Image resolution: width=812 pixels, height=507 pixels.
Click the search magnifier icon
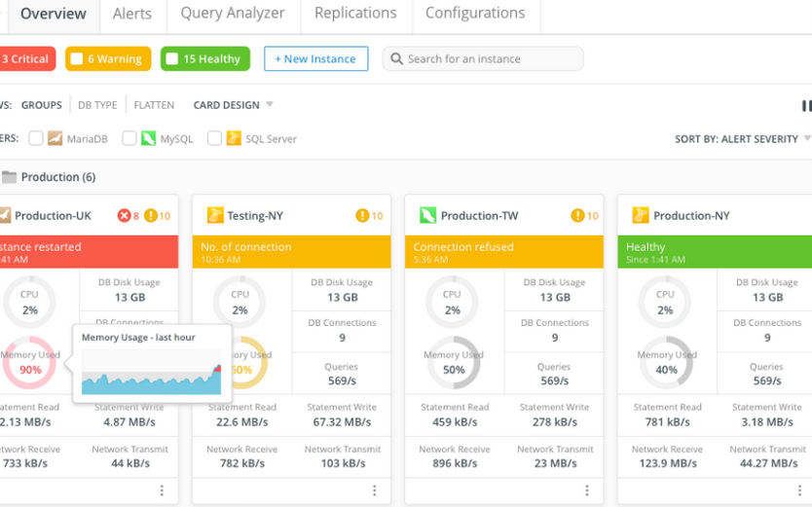396,59
